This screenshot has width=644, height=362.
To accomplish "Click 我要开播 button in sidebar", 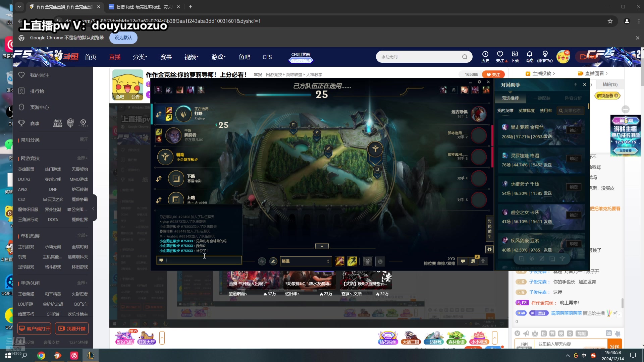I will tap(72, 328).
